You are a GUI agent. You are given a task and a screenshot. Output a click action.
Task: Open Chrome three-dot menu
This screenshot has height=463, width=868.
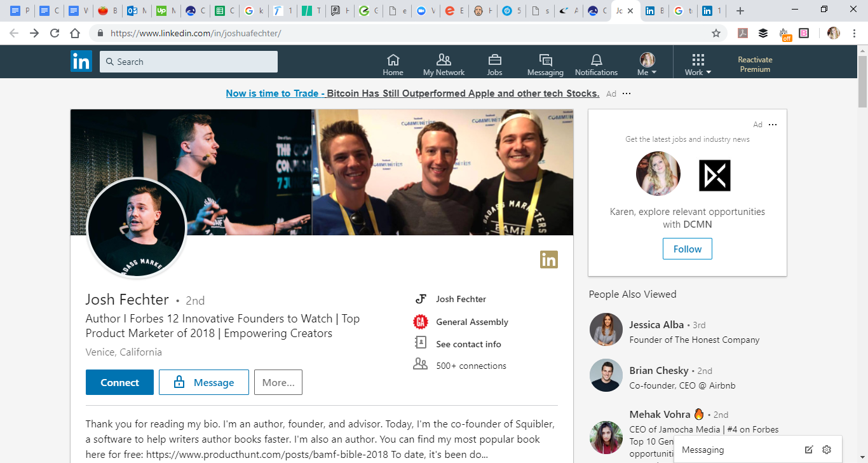click(x=855, y=33)
